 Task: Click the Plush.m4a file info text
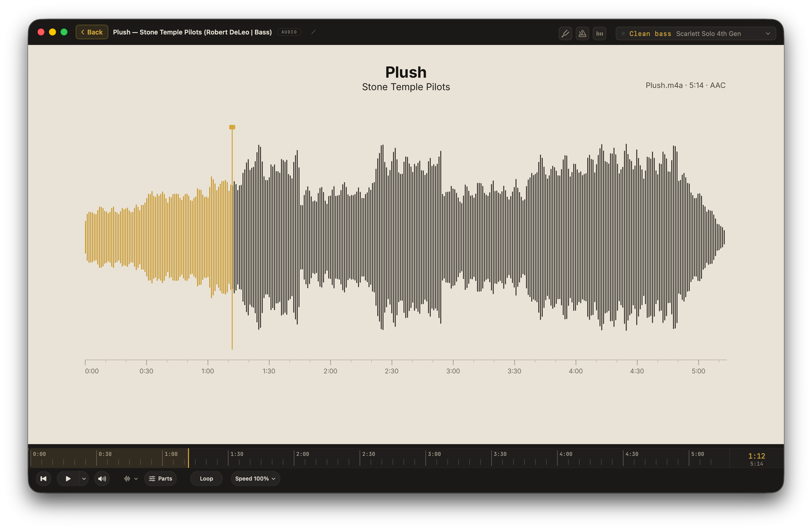(685, 85)
